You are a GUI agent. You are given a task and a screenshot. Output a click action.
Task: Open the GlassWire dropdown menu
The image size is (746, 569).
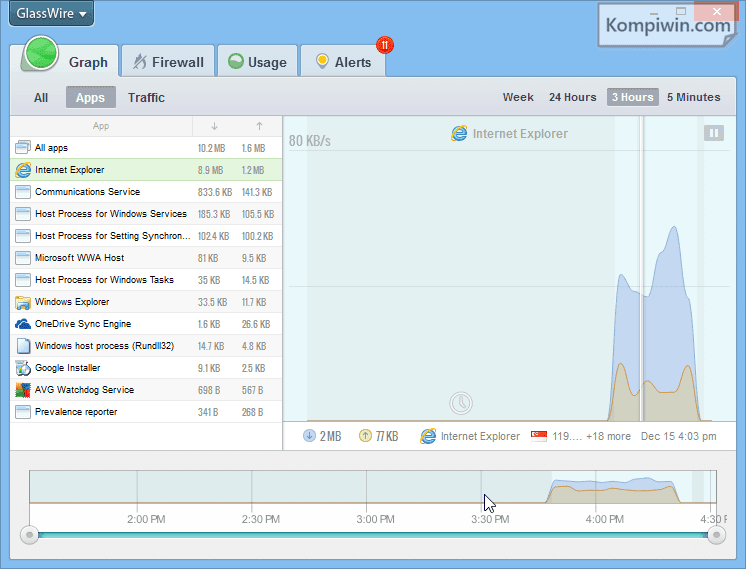(51, 13)
